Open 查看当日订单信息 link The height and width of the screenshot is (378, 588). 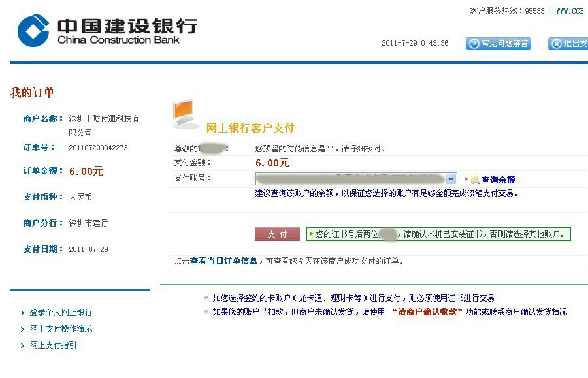point(223,261)
